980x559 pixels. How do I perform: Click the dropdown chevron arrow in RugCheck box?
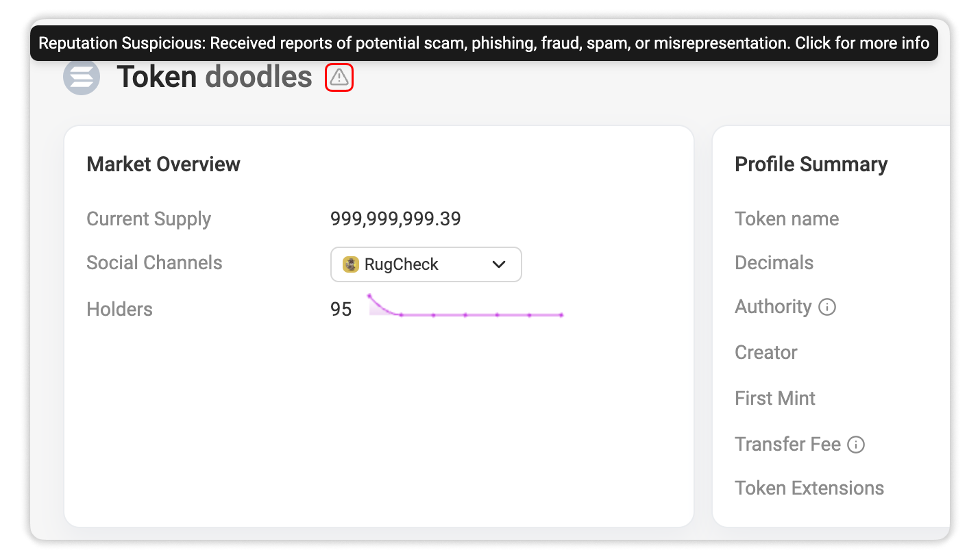tap(499, 264)
